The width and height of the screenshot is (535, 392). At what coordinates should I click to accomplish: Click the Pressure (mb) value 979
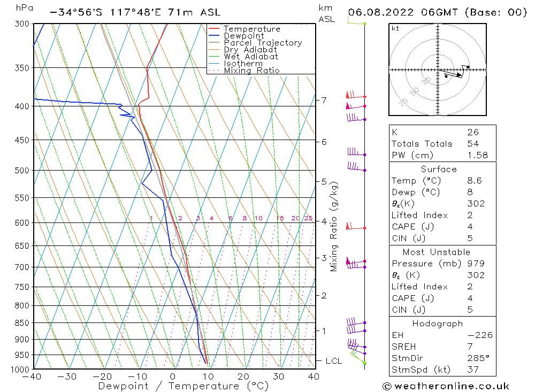(476, 264)
